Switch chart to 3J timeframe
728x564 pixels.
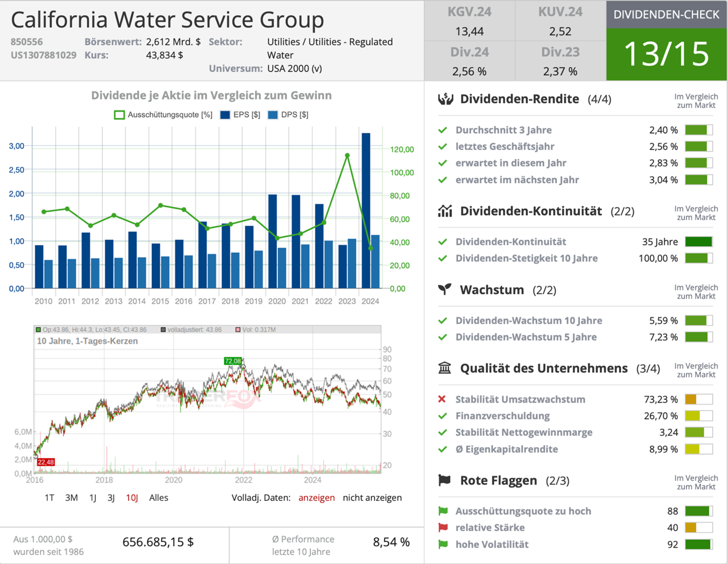111,498
